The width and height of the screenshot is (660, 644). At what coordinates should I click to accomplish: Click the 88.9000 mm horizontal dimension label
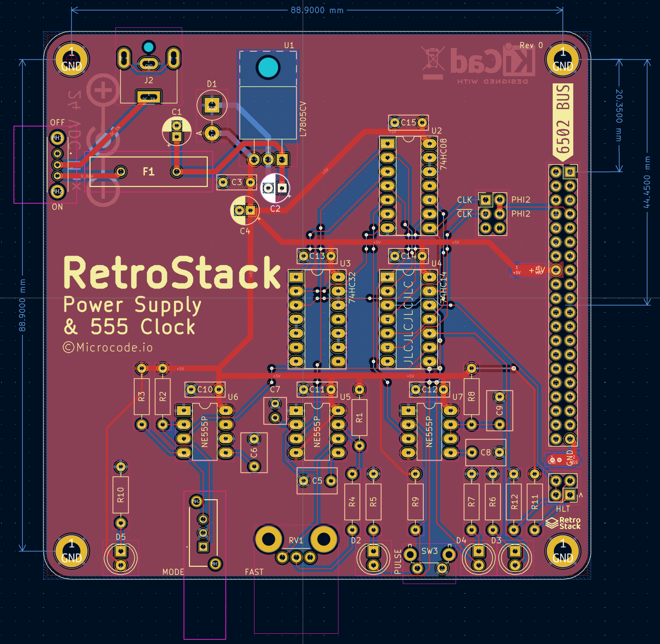[317, 10]
